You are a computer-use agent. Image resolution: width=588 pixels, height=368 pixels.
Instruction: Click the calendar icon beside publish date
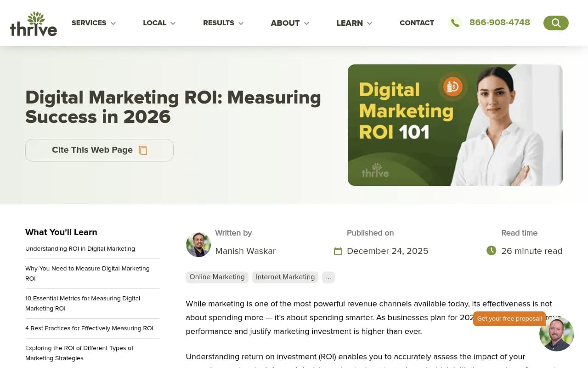338,251
